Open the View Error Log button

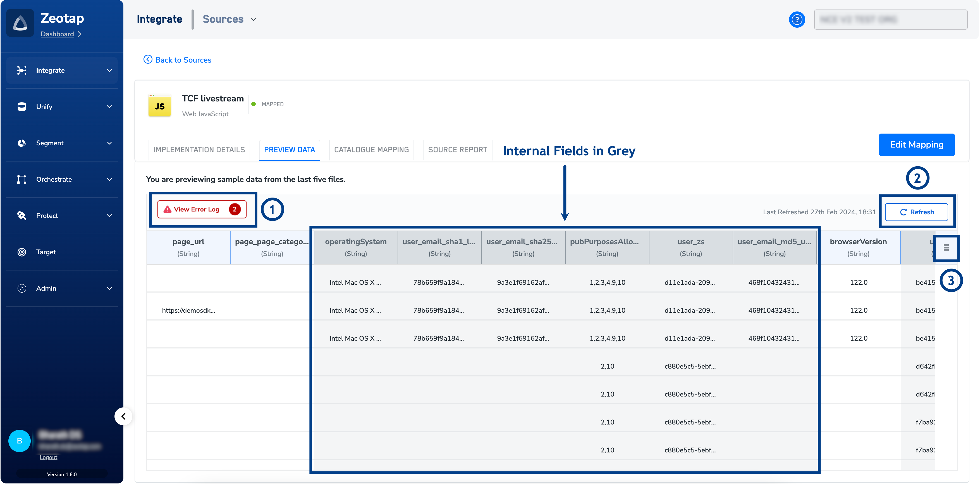(202, 209)
